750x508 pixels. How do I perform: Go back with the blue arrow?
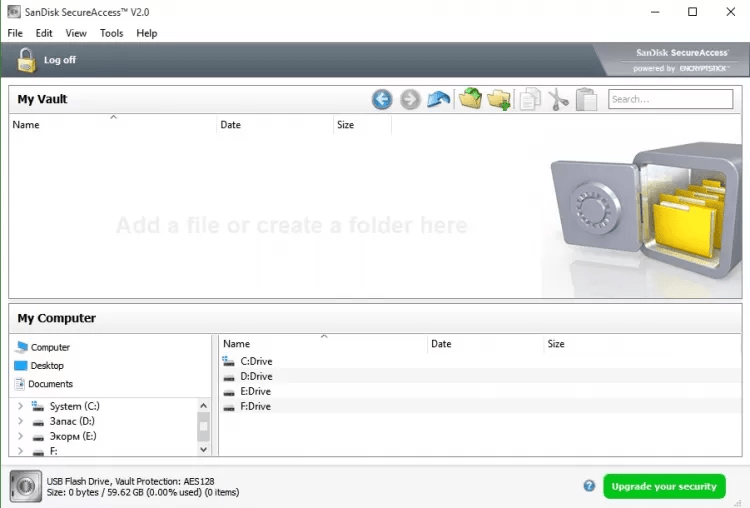point(382,99)
